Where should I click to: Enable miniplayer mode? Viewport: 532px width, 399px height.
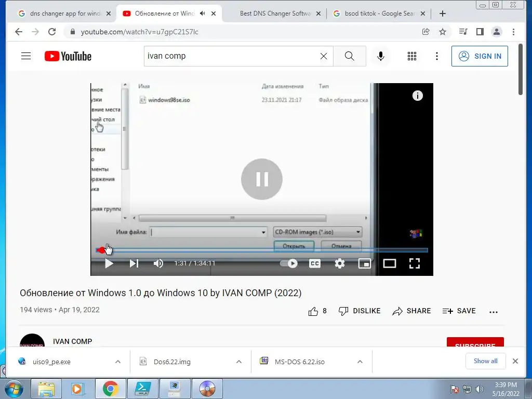[x=365, y=263]
